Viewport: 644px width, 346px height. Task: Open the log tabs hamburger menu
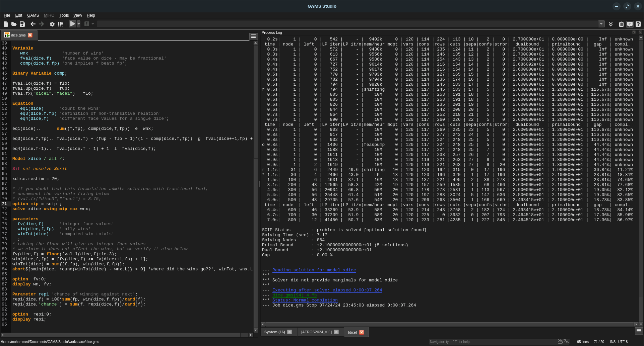pos(638,331)
